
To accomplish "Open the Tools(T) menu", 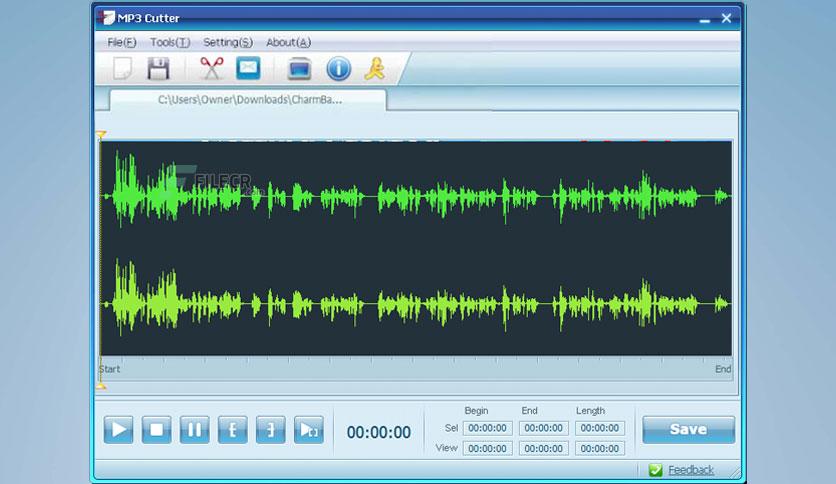I will [170, 42].
